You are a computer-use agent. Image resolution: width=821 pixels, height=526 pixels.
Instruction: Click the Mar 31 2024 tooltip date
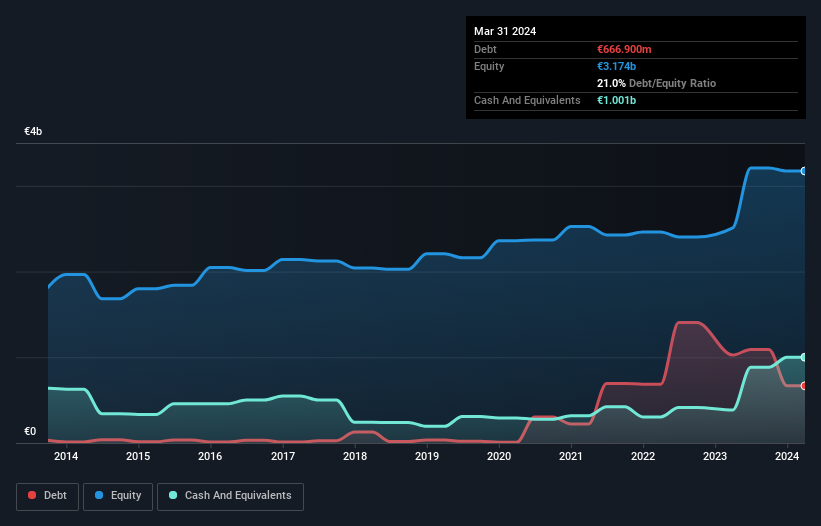[x=505, y=31]
